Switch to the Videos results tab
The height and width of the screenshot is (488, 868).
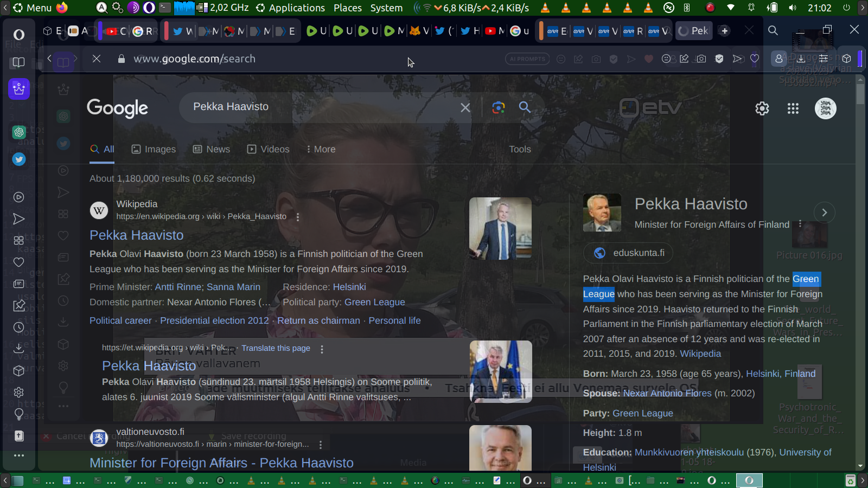tap(269, 149)
